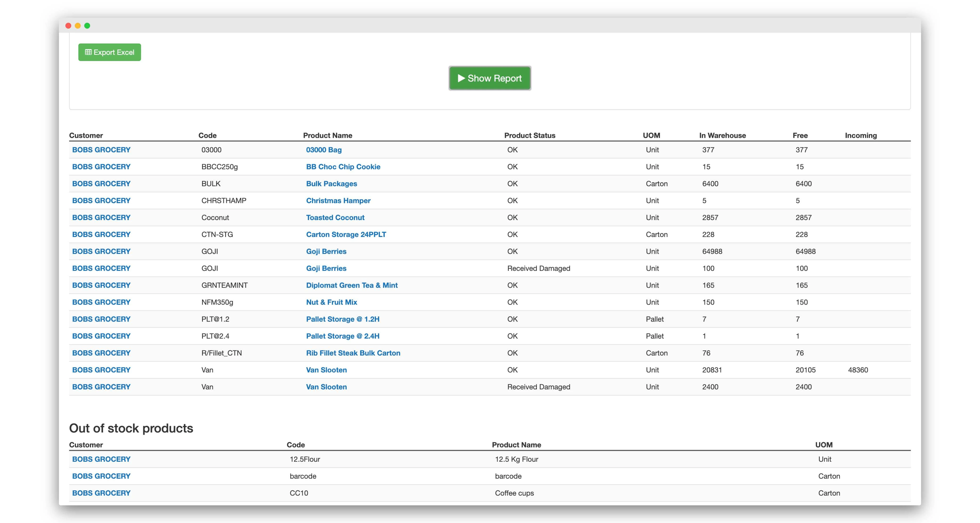Open Van Slooten link with OK status
The height and width of the screenshot is (523, 980).
[327, 370]
